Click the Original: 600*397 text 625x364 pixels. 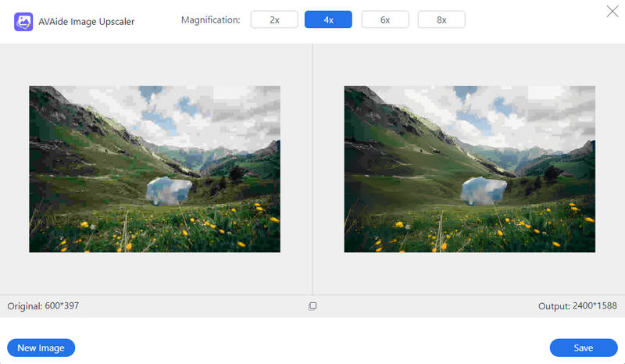(43, 306)
